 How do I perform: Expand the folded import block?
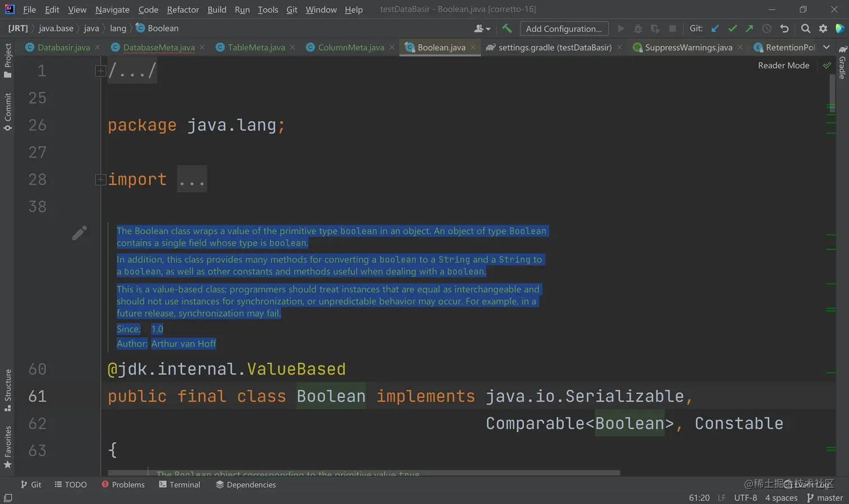coord(101,180)
